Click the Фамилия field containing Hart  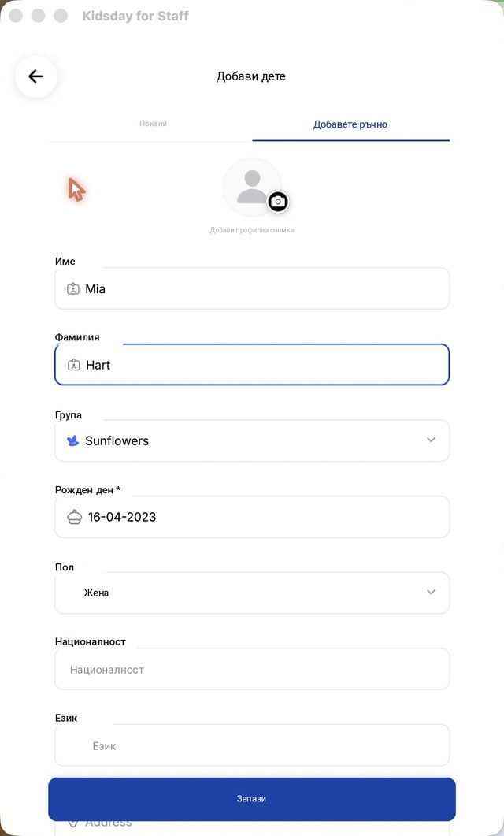252,366
